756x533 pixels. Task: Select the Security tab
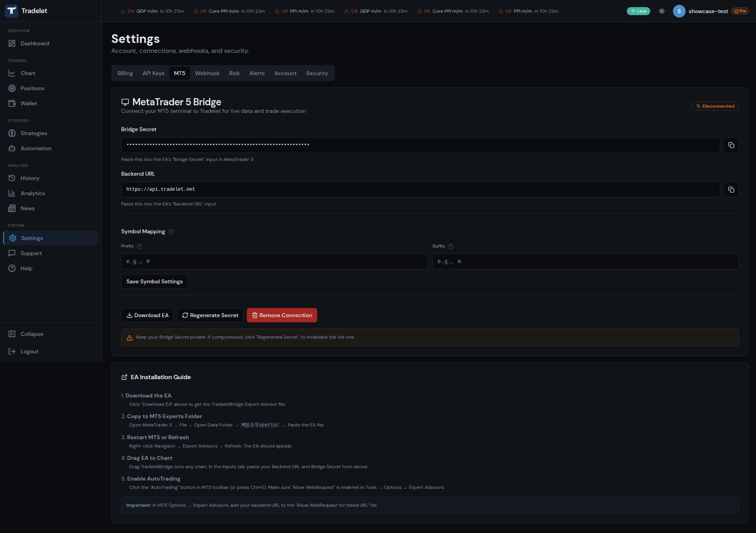(317, 73)
